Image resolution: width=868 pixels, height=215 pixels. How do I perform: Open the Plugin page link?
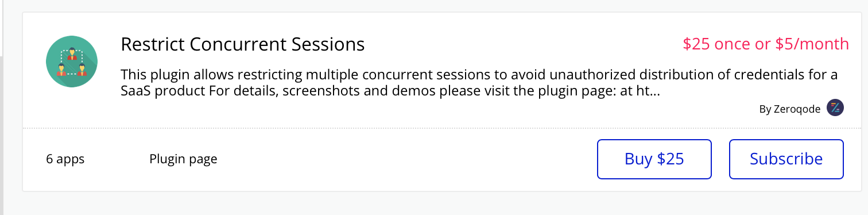click(x=183, y=159)
